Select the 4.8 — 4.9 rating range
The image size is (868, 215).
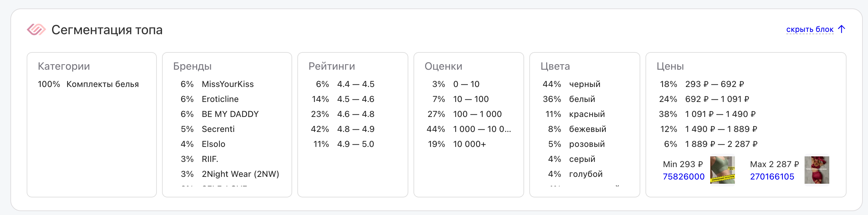356,129
